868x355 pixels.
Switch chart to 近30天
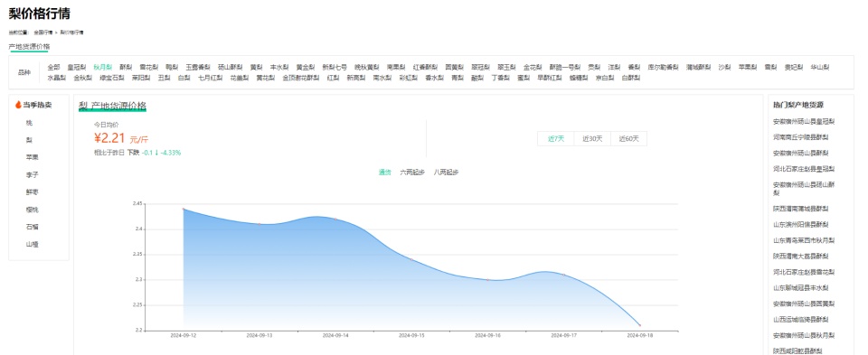point(592,139)
